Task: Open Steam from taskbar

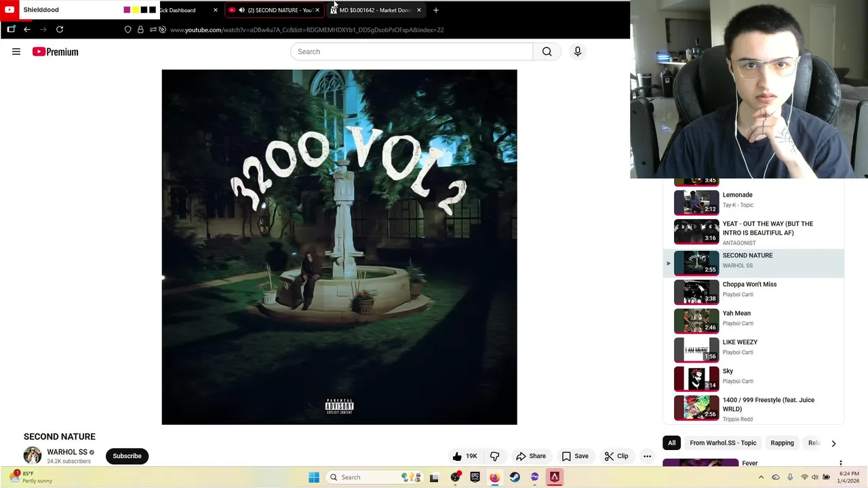Action: 515,477
